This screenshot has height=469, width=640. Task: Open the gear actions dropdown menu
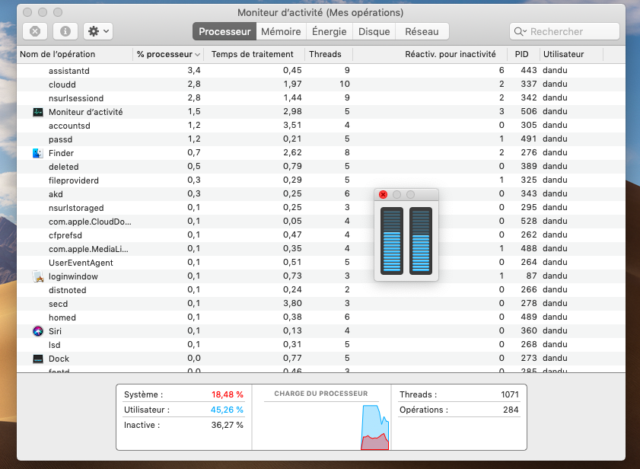click(98, 31)
